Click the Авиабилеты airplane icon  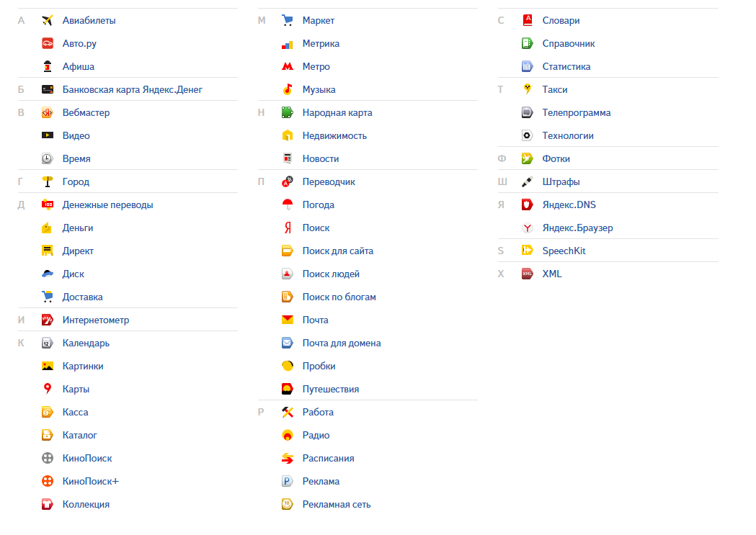[x=48, y=20]
